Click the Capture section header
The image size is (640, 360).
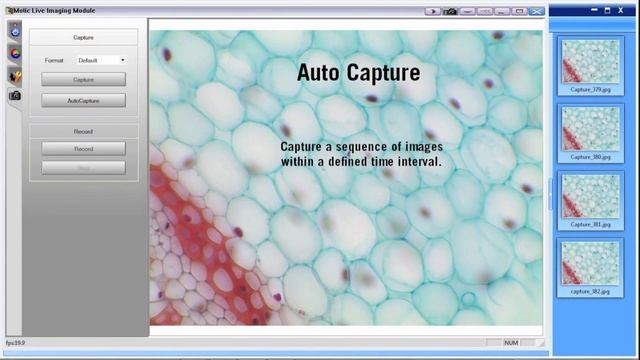[83, 38]
